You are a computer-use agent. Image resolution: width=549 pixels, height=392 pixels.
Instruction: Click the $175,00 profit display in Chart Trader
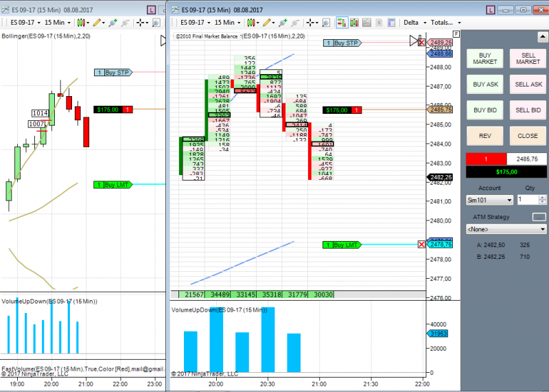click(506, 172)
